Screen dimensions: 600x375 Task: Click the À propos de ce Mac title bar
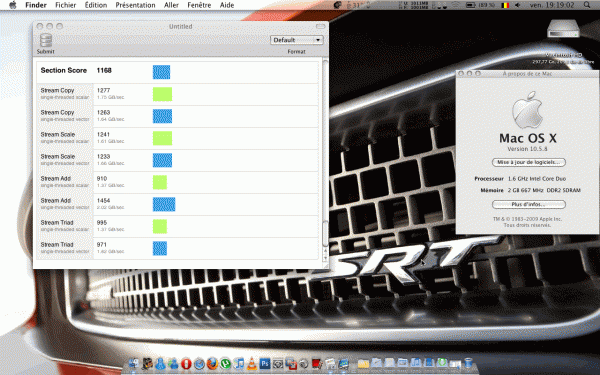[528, 73]
